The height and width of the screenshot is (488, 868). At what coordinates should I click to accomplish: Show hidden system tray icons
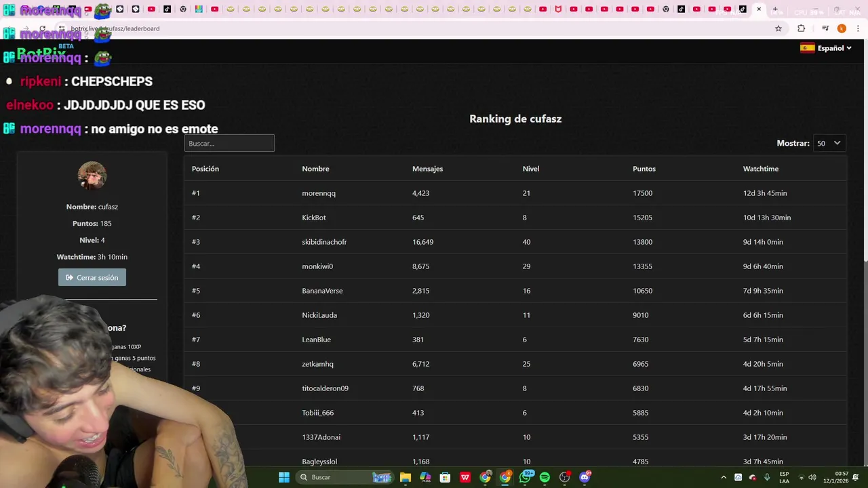click(723, 477)
